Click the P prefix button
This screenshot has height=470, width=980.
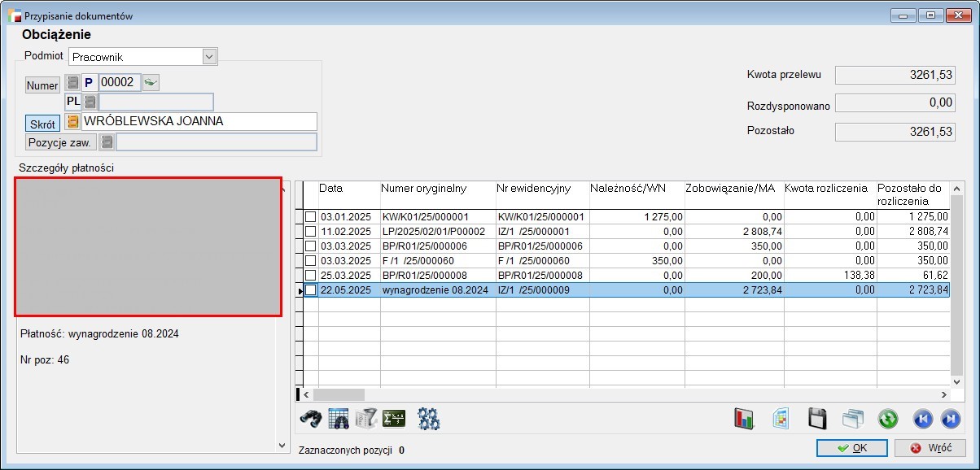(89, 82)
